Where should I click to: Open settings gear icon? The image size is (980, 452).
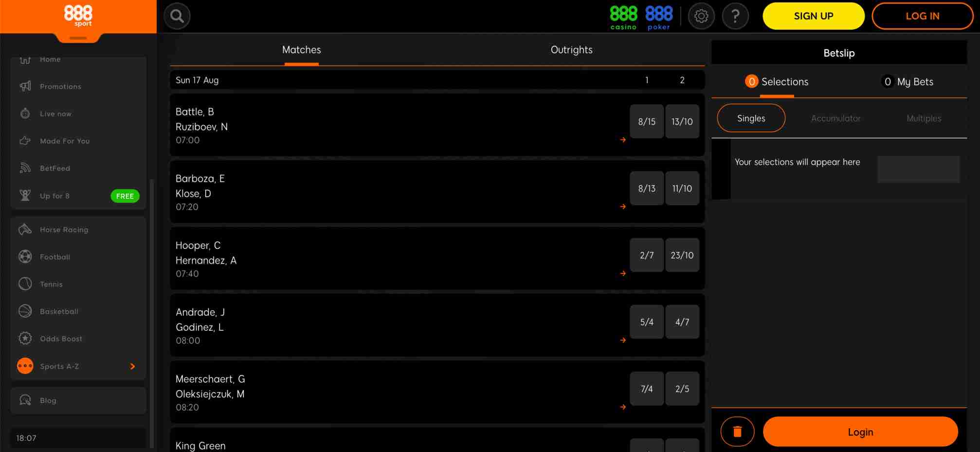[701, 16]
